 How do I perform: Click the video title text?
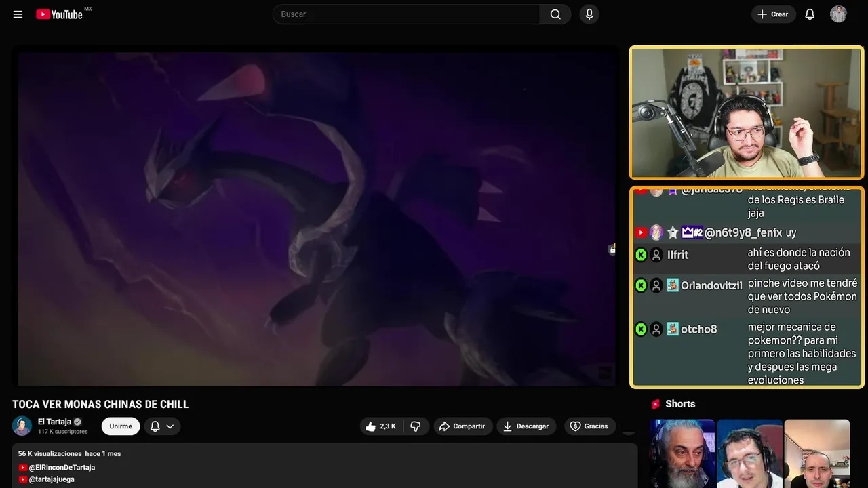tap(100, 405)
